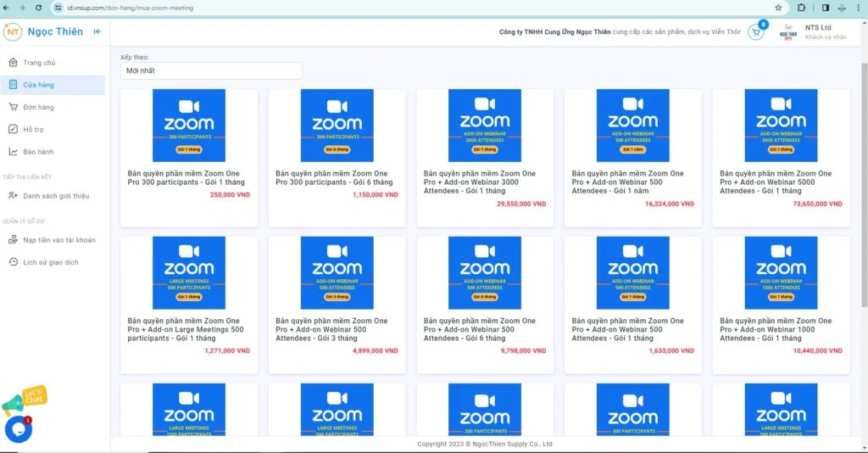
Task: Open Đơn hàng in the sidebar
Action: (53, 107)
